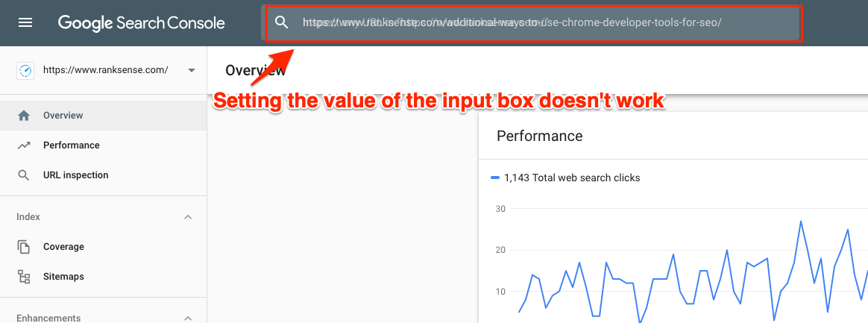
Task: Open the Sitemaps report link
Action: (x=64, y=277)
